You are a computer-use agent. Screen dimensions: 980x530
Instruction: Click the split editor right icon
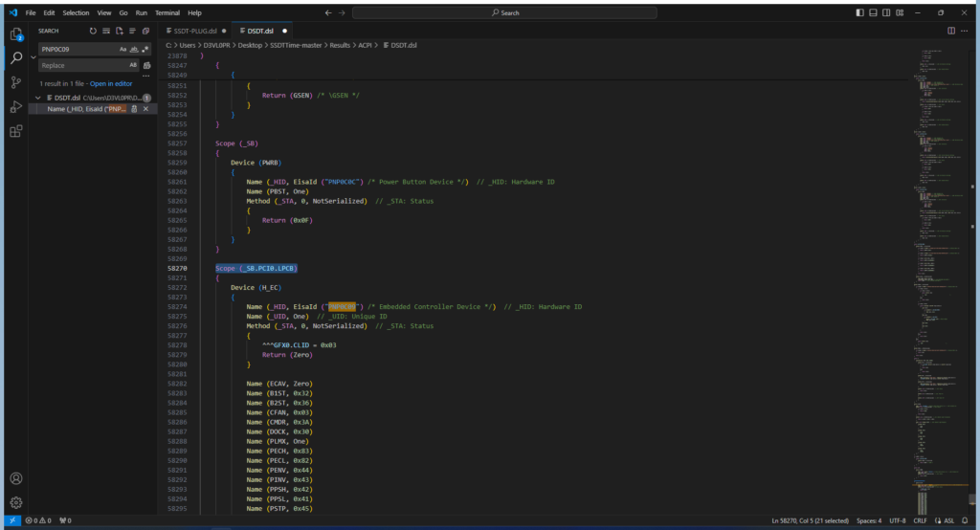click(x=952, y=31)
